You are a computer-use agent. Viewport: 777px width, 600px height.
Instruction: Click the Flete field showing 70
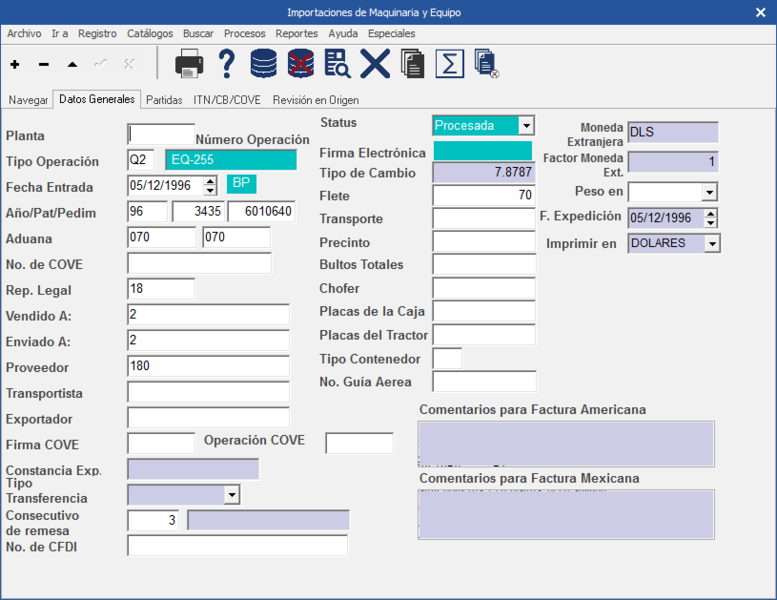(x=484, y=195)
